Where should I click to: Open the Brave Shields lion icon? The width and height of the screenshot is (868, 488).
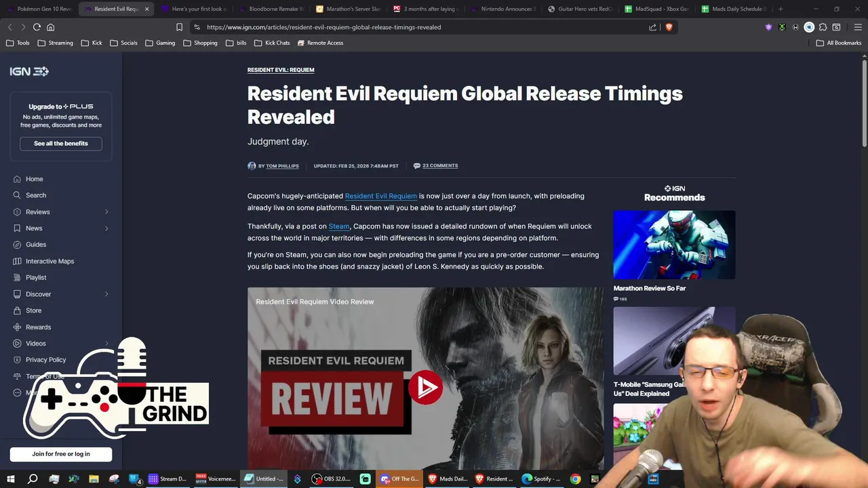click(x=669, y=27)
